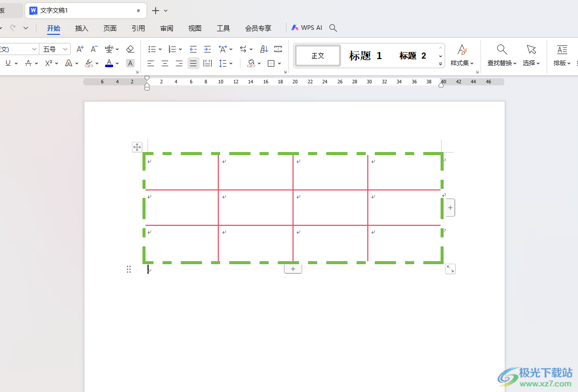
Task: Open the paragraph settings dialog launcher
Action: coord(285,72)
